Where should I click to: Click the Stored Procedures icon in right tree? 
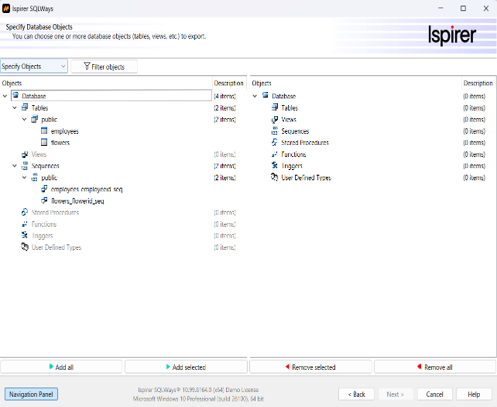click(275, 142)
